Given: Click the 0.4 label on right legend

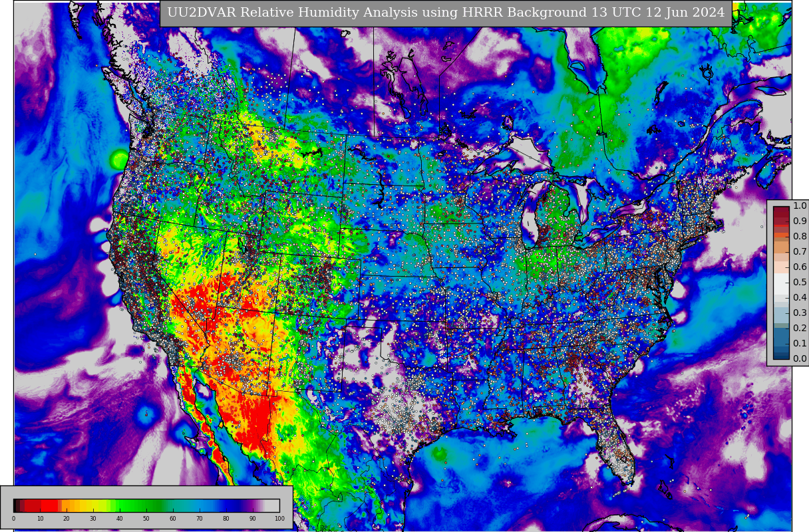Looking at the screenshot, I should click(x=800, y=298).
